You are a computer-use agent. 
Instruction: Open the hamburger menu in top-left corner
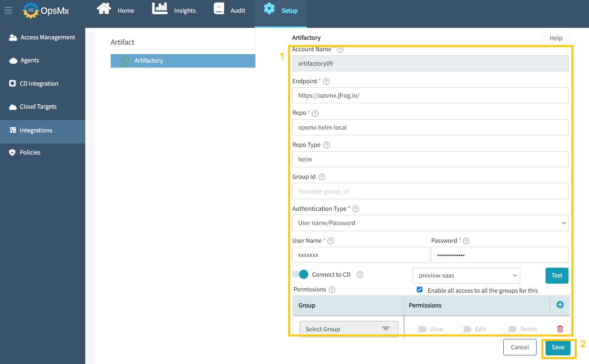point(8,11)
